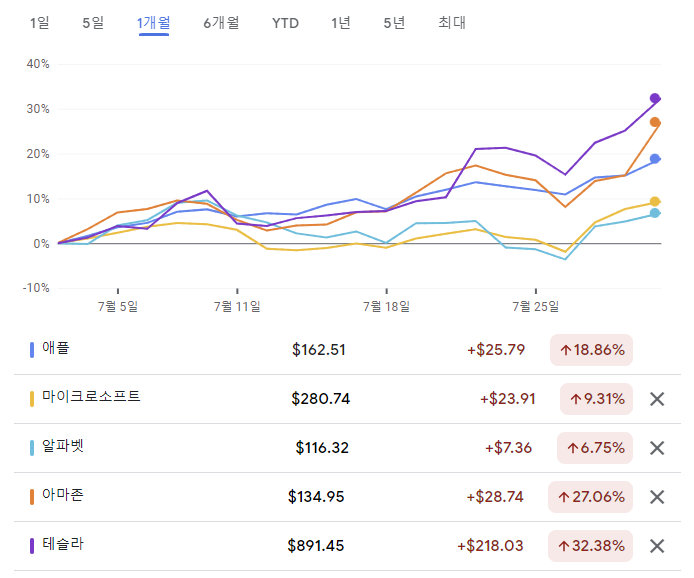Click the 7월 18일 axis date label
694x578 pixels.
[386, 306]
